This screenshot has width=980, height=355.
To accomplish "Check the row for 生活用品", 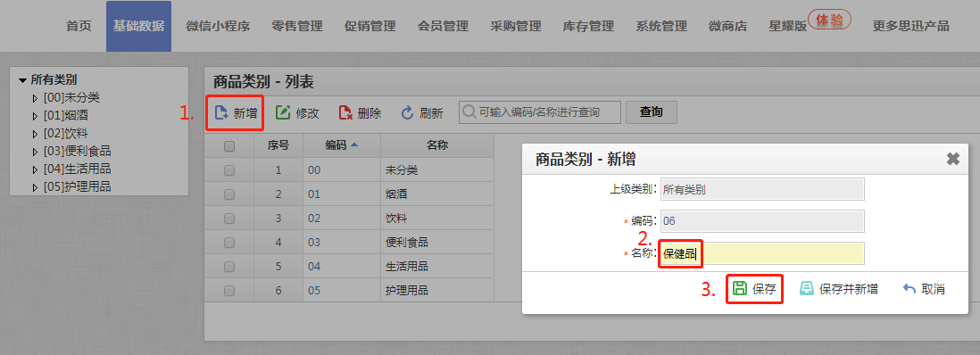I will 229,266.
